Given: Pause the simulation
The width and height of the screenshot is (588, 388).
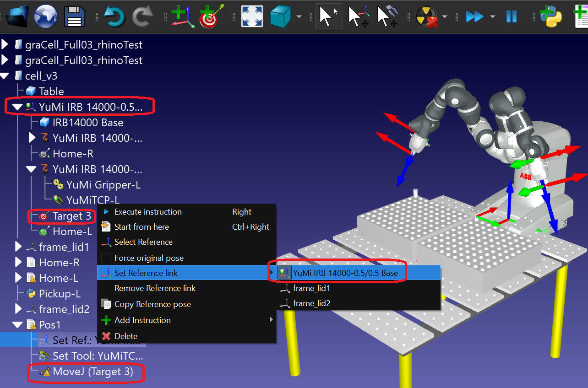Looking at the screenshot, I should (511, 17).
